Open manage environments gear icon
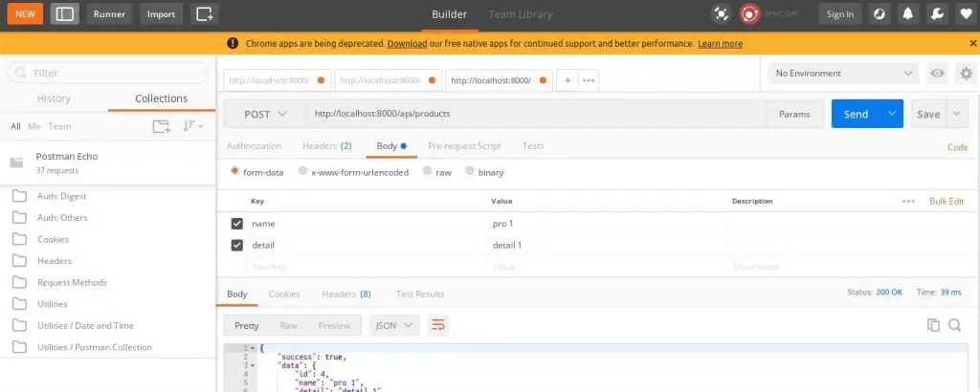 pos(967,73)
